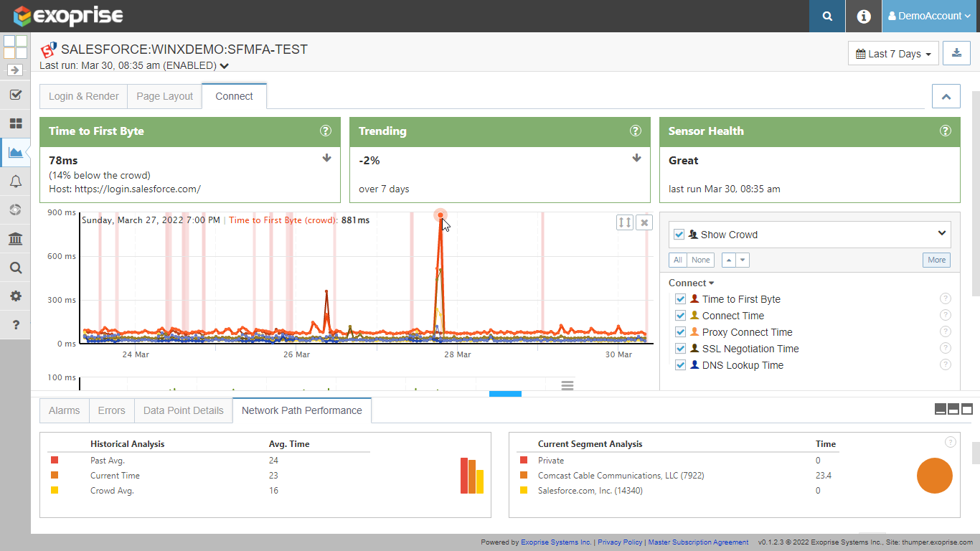
Task: Maximize the bottom panel with the last layout icon
Action: coord(967,409)
